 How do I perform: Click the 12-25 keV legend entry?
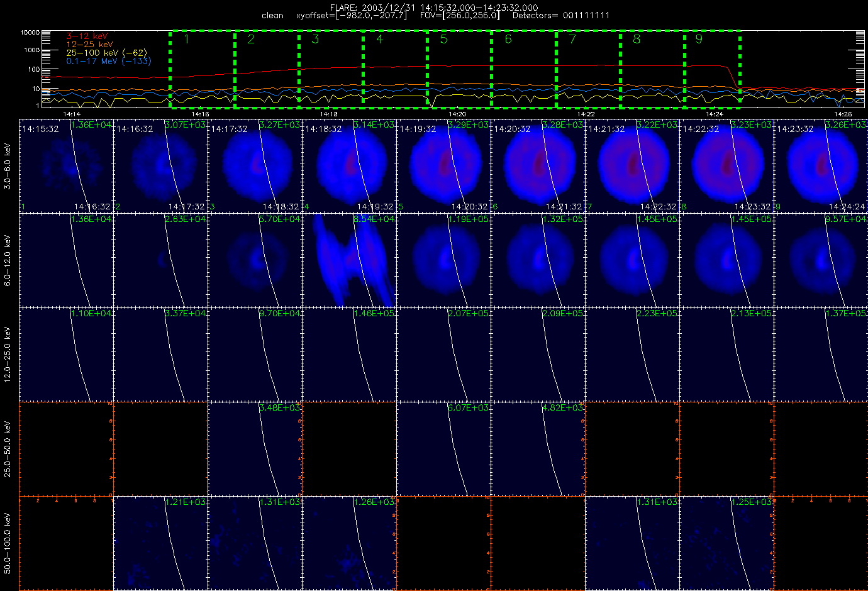tap(90, 45)
